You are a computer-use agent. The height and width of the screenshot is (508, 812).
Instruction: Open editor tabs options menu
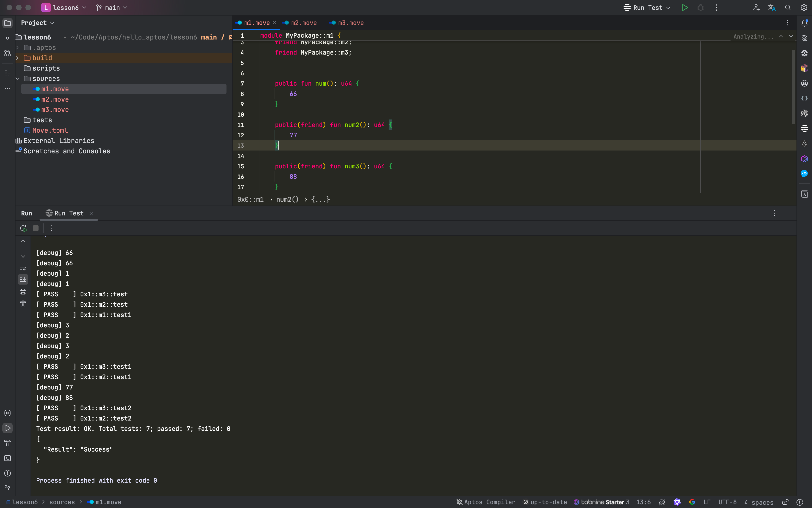click(x=788, y=23)
